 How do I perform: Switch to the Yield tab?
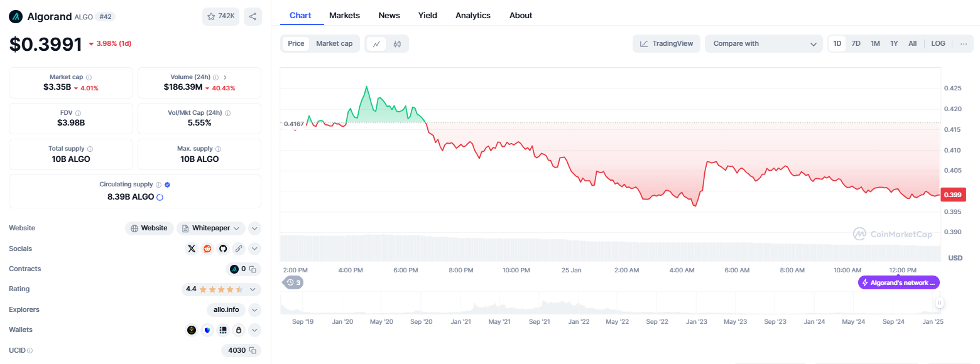(428, 15)
